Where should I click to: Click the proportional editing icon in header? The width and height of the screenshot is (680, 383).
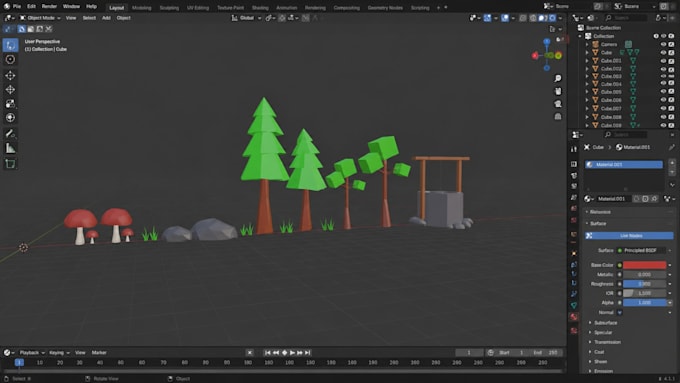[306, 18]
